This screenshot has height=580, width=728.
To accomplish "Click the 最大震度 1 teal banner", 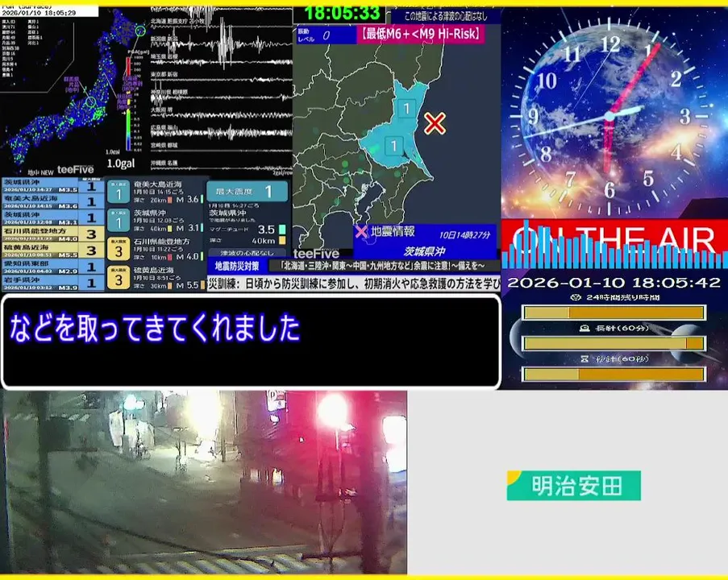I will [x=247, y=191].
